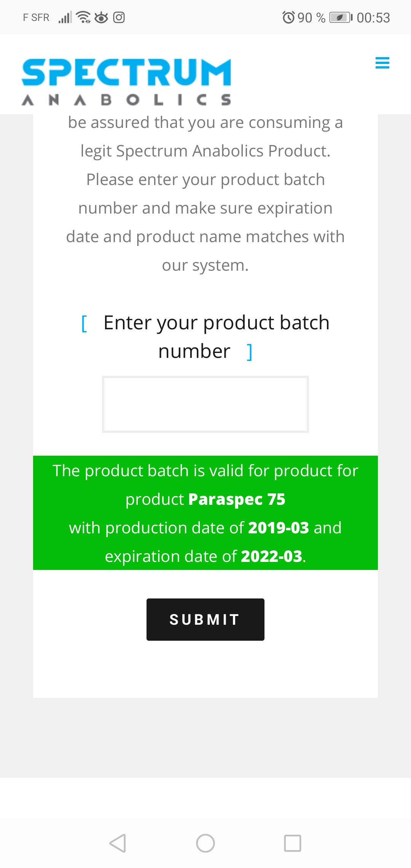Viewport: 411px width, 868px height.
Task: Tap the Wi-Fi status icon
Action: click(x=83, y=18)
